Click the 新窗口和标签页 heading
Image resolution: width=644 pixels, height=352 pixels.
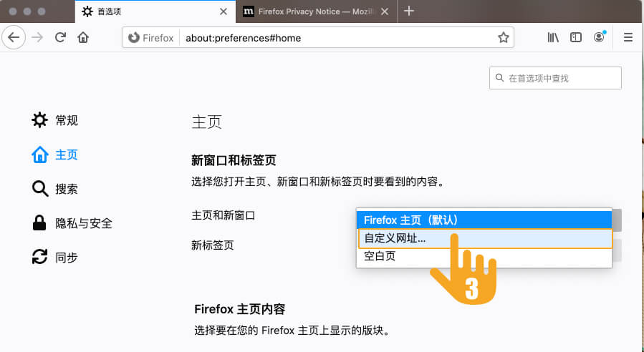234,160
